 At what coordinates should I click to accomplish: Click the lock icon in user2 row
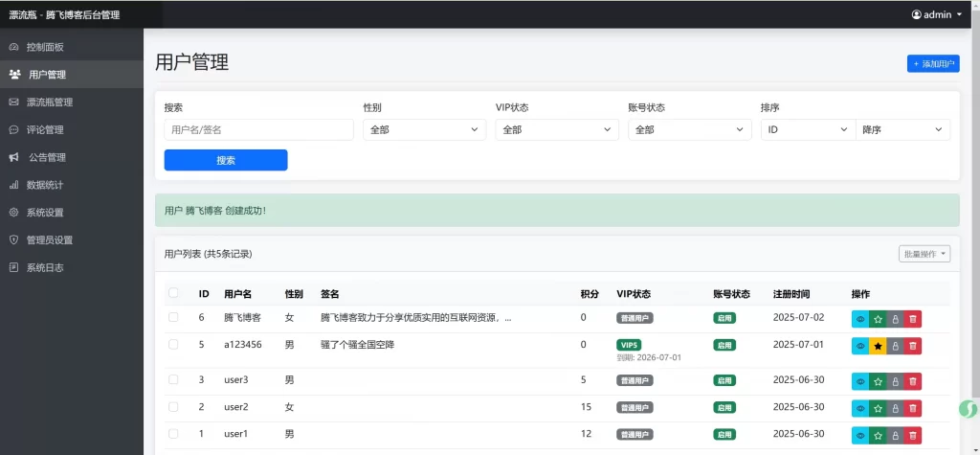(895, 408)
